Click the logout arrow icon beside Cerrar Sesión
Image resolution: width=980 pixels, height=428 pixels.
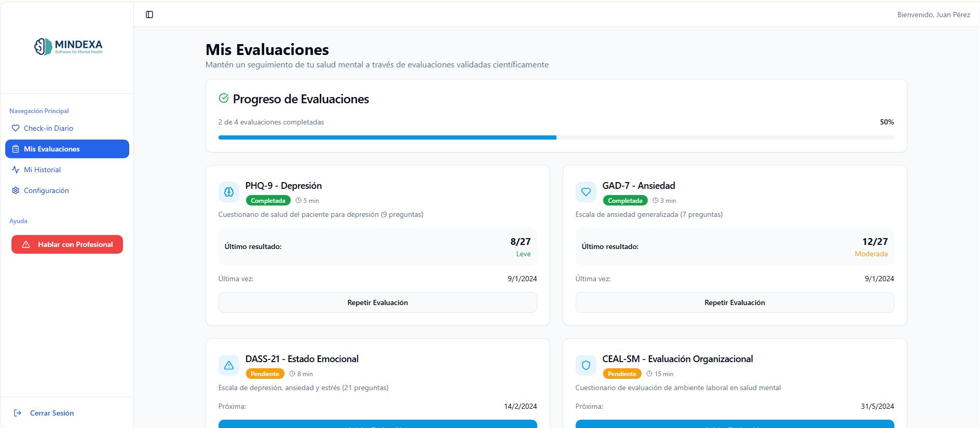pos(18,413)
